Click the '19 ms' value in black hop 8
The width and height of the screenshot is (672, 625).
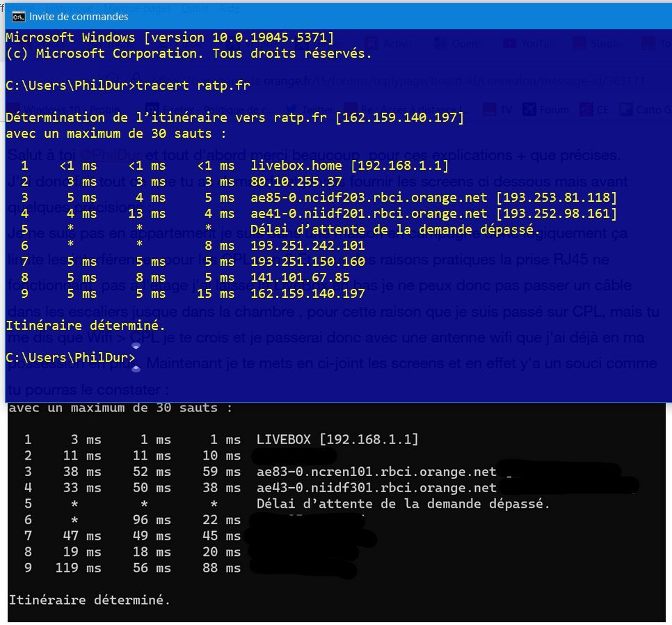click(x=82, y=552)
